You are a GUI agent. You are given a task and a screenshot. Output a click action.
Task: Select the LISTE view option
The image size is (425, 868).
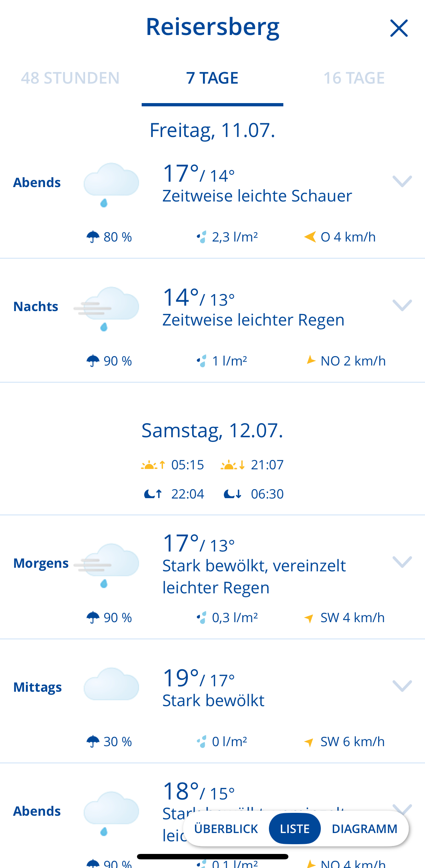click(x=295, y=829)
